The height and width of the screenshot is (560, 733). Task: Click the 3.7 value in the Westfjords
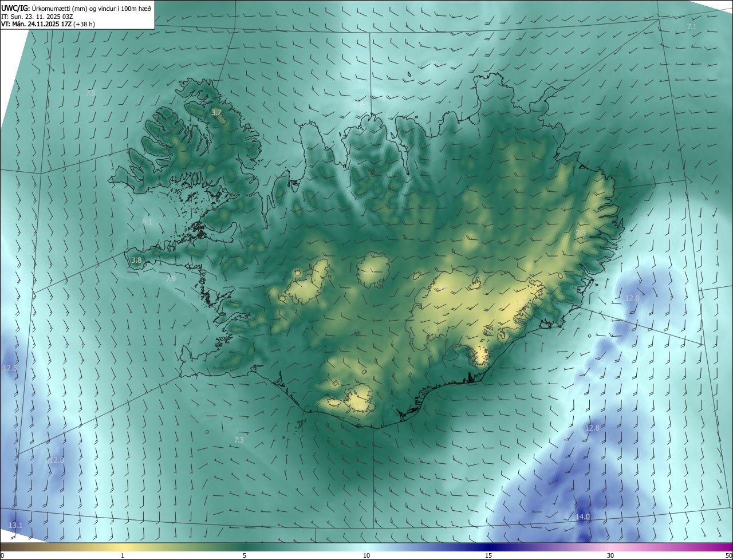pyautogui.click(x=216, y=113)
